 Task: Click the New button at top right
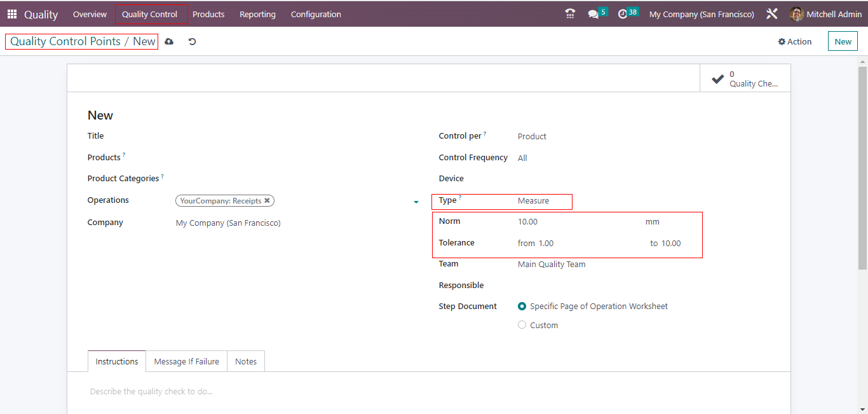click(843, 41)
